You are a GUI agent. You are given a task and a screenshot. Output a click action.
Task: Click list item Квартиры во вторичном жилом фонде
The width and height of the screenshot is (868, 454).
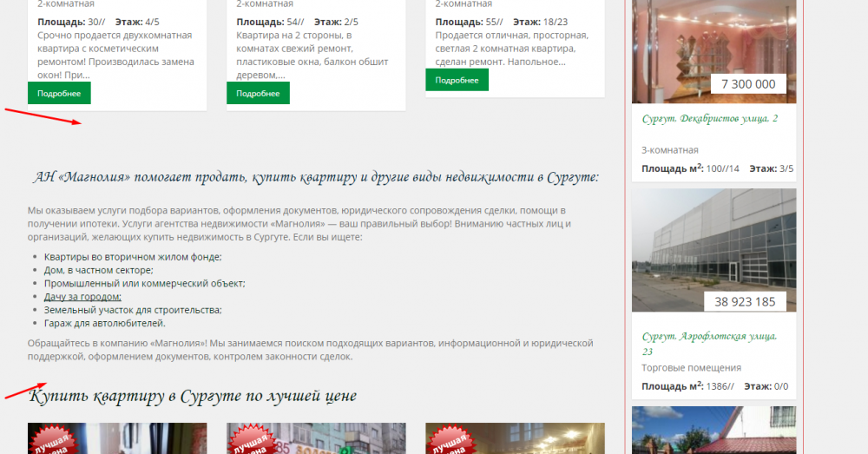(x=133, y=257)
